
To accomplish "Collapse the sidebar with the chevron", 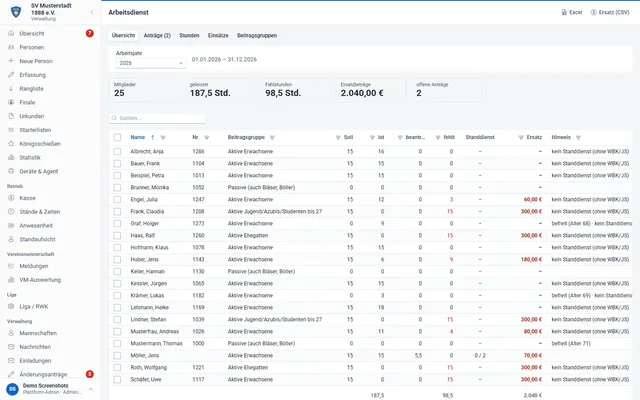I will click(92, 12).
